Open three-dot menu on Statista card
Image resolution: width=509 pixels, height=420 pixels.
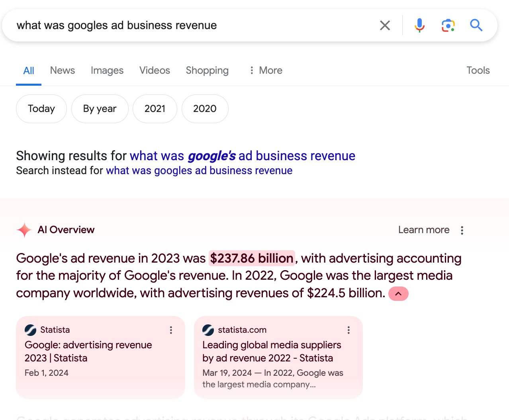171,330
